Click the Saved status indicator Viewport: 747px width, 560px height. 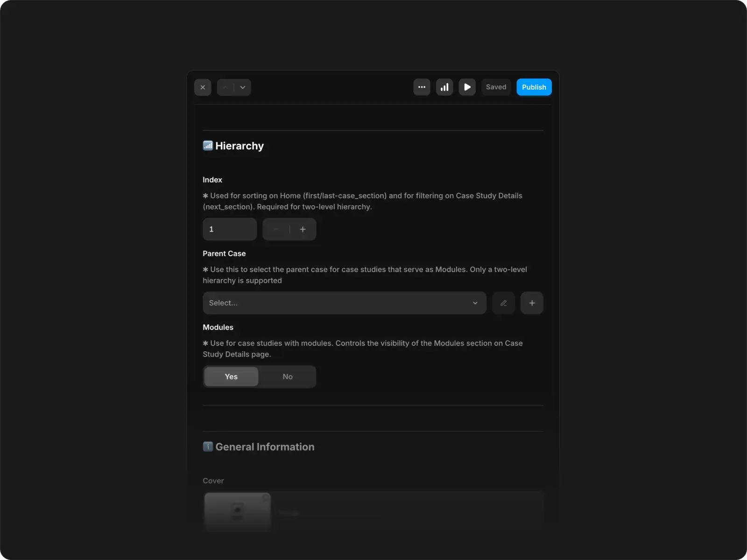(x=496, y=87)
